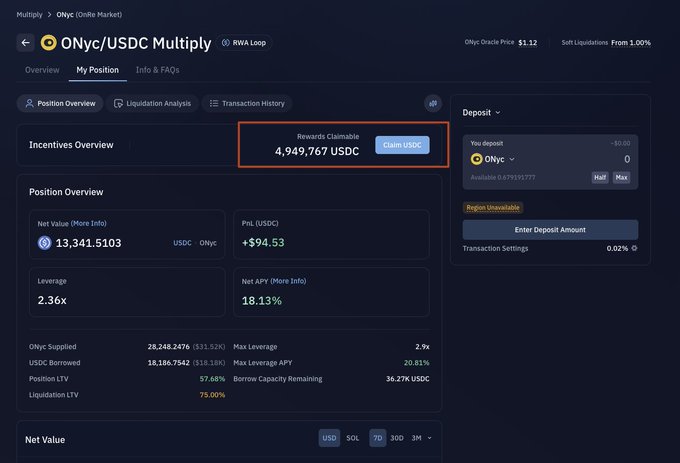The image size is (680, 463).
Task: Click the Net APY value 18.13%
Action: click(x=262, y=300)
